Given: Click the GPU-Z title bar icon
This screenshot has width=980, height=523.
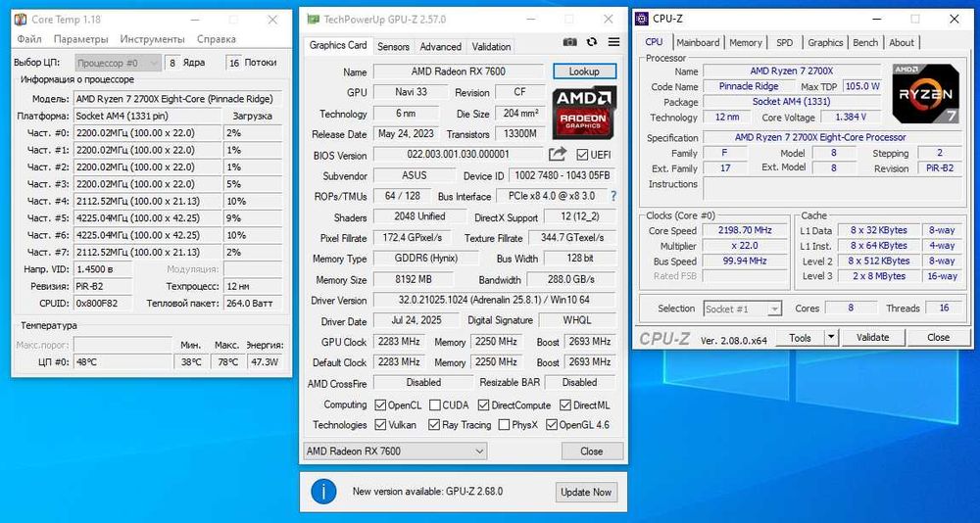Looking at the screenshot, I should [314, 20].
